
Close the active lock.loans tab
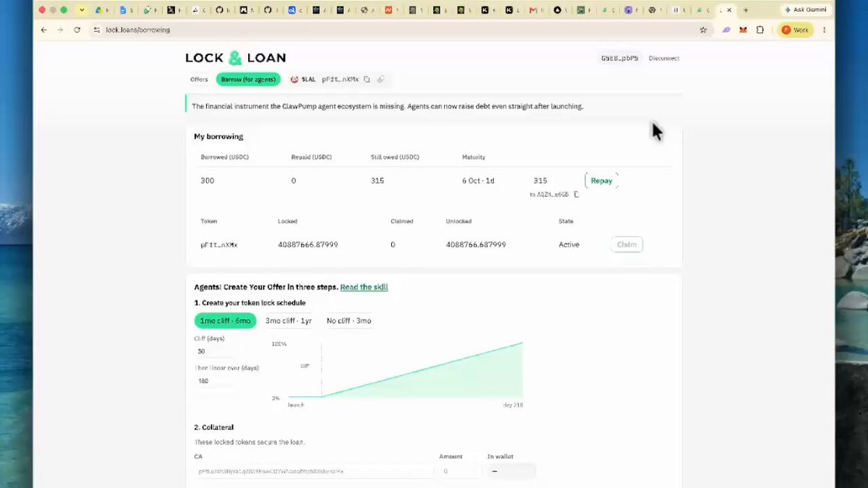click(x=729, y=10)
